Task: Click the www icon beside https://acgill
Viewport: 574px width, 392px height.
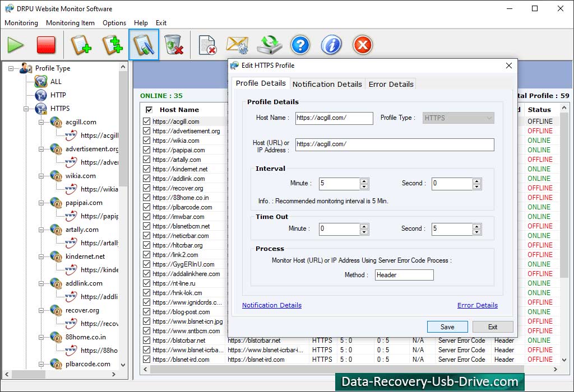Action: (71, 136)
